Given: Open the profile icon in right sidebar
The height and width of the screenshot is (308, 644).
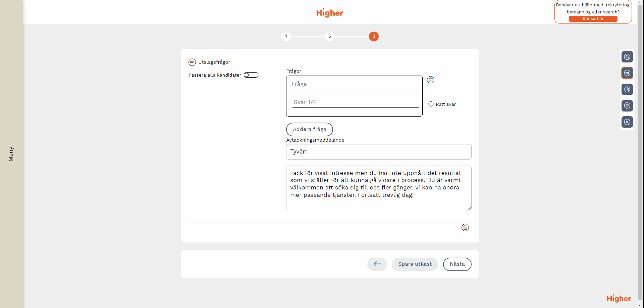Looking at the screenshot, I should 627,57.
